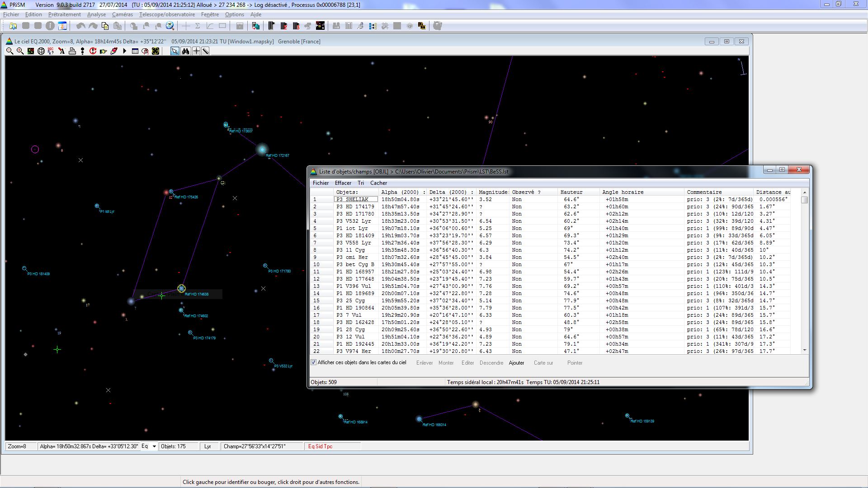Select the crosshair centering tool

(196, 51)
